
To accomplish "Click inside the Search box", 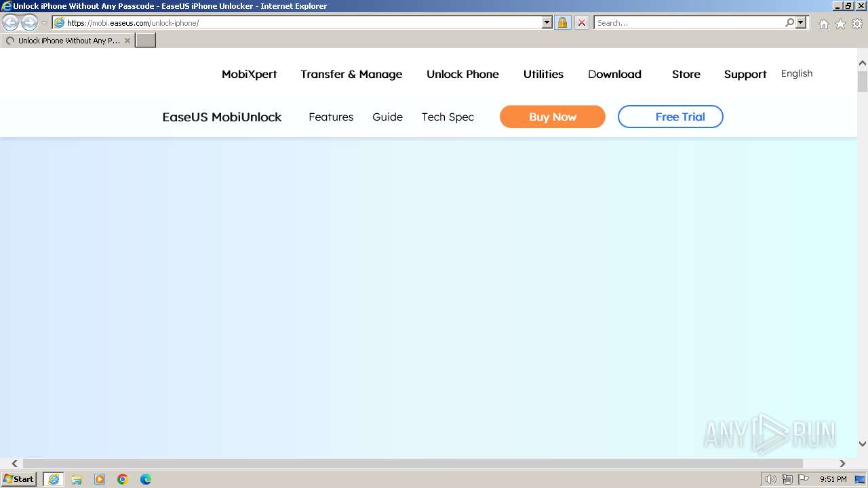I will (x=688, y=23).
